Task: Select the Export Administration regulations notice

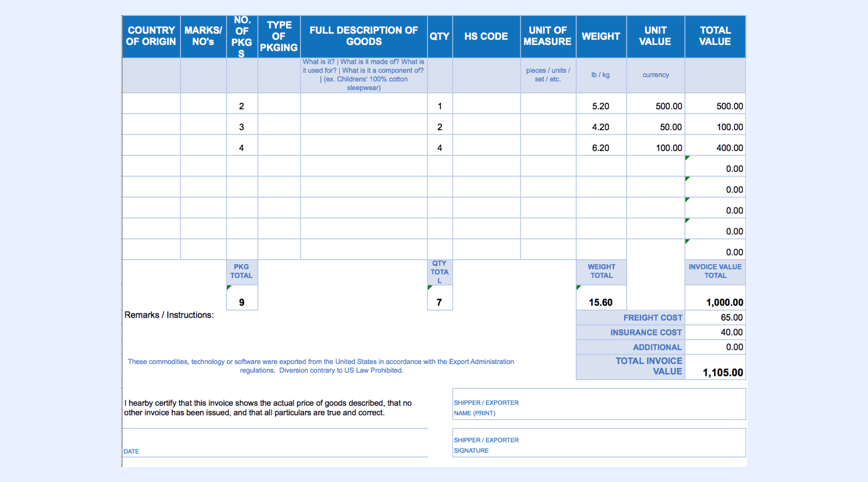Action: pos(321,366)
